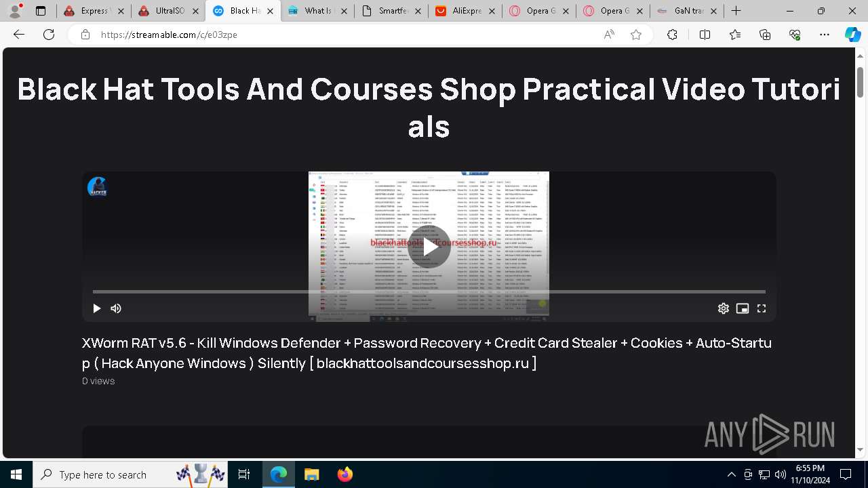Open the browser profile icon

(x=15, y=11)
